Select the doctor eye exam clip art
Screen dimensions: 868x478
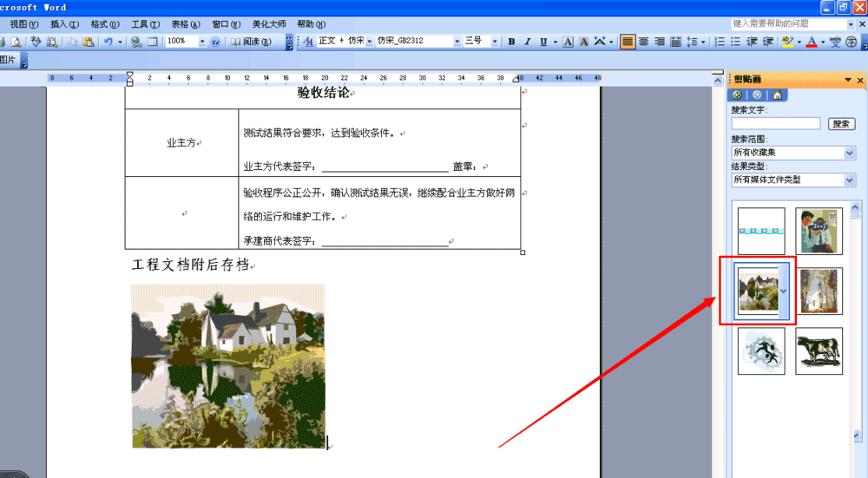[x=819, y=232]
